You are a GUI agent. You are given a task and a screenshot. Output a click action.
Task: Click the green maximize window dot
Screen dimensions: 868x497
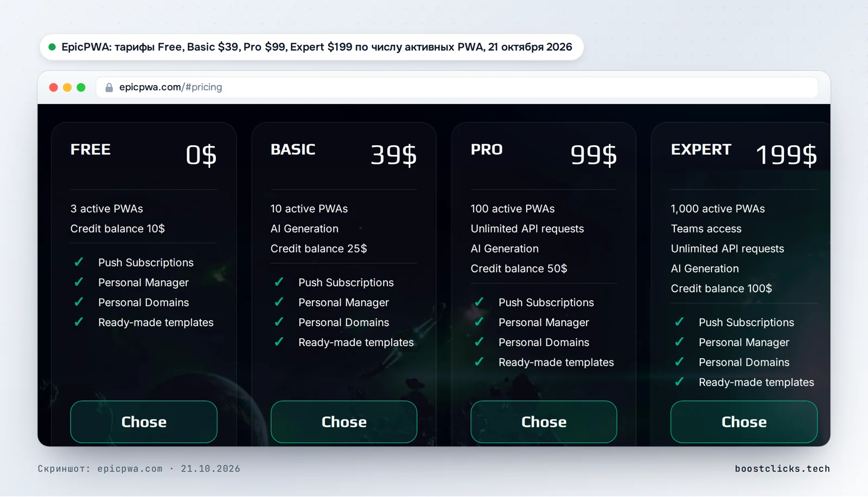pyautogui.click(x=81, y=87)
